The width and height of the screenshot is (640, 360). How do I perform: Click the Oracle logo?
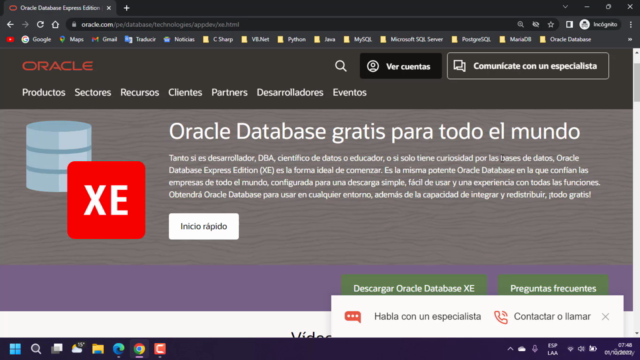58,66
